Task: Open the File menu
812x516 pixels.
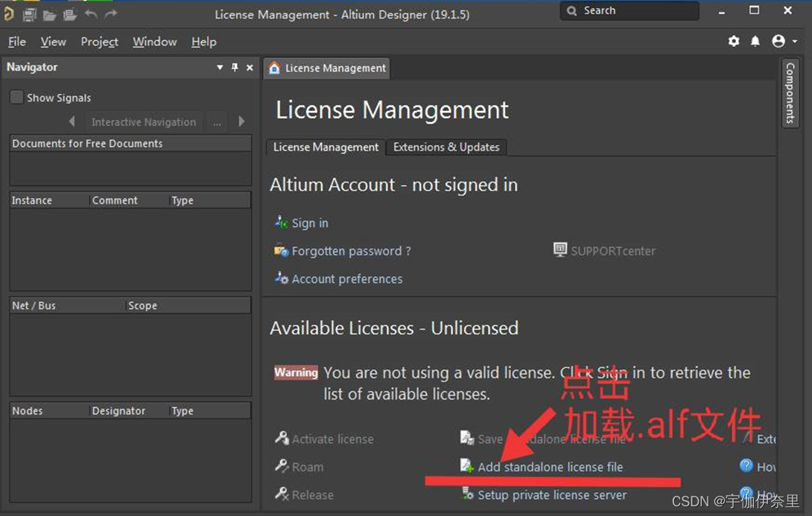Action: tap(17, 42)
